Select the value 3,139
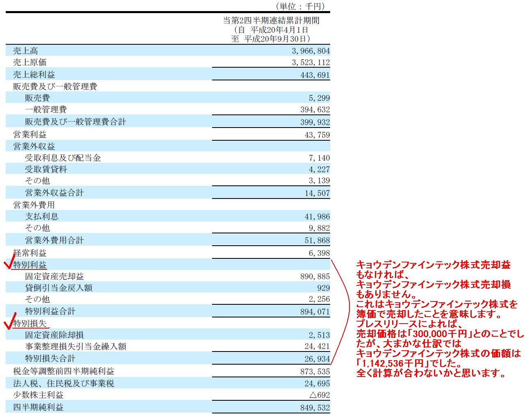Screen dimensions: 525x420 point(320,181)
